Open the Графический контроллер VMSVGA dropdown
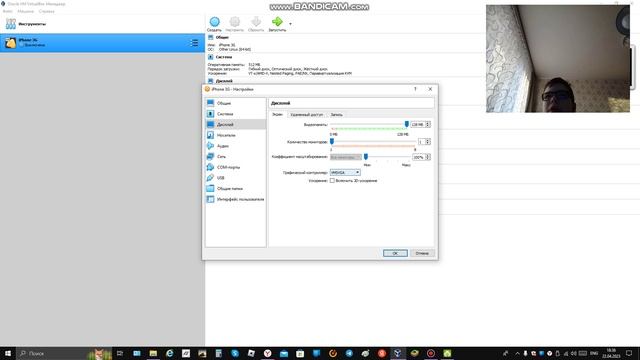Image resolution: width=640 pixels, height=360 pixels. (345, 173)
